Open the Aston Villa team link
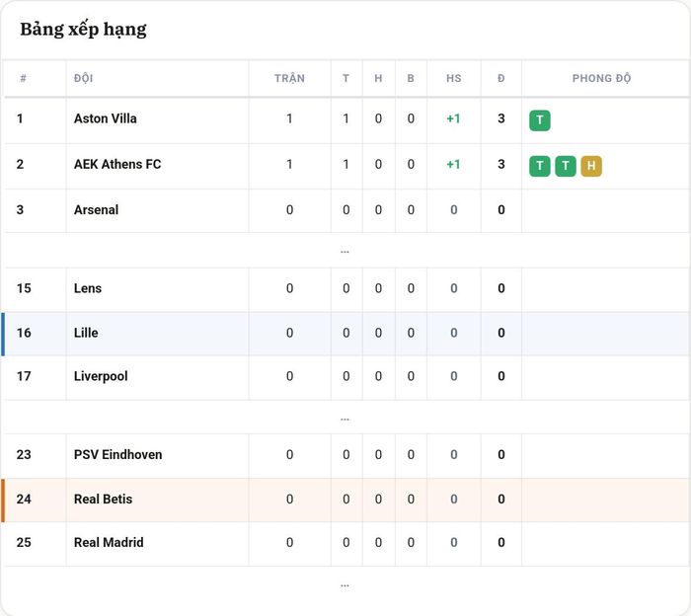This screenshot has width=691, height=616. (106, 118)
